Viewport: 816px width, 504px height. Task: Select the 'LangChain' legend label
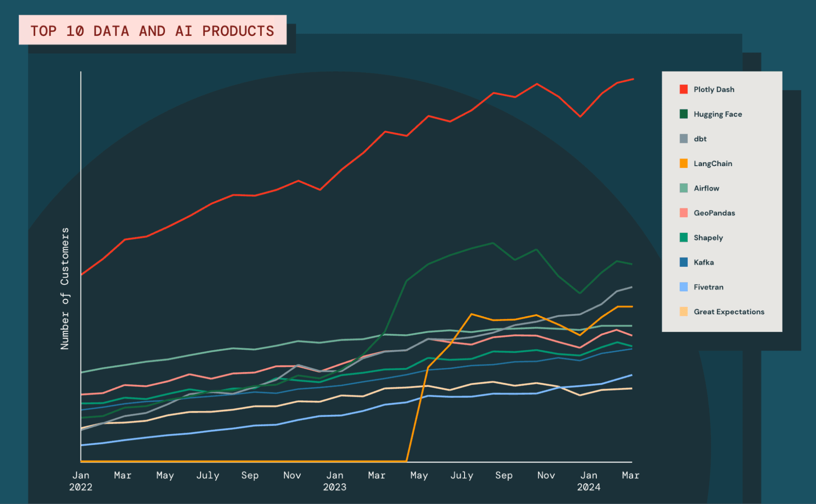[713, 164]
